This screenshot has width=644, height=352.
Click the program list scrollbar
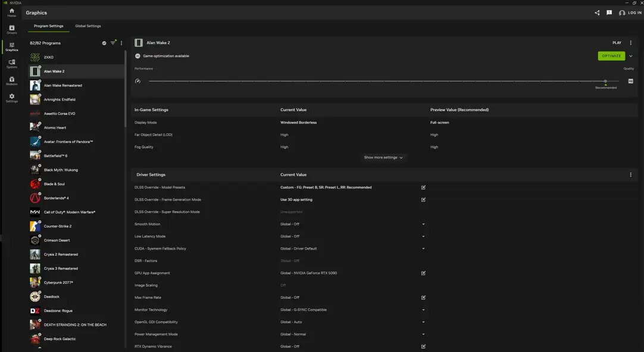coord(125,88)
